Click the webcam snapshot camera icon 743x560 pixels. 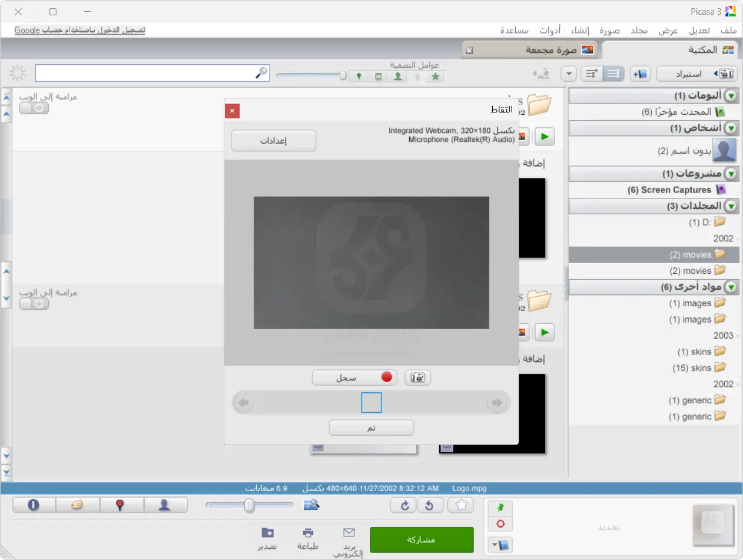(x=418, y=377)
